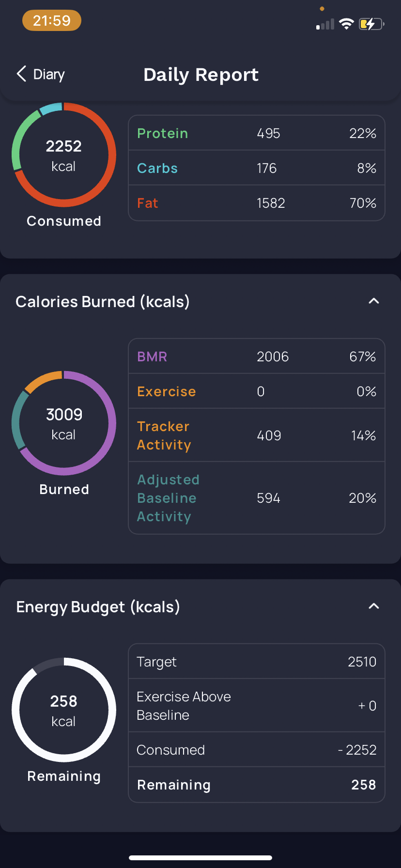This screenshot has height=868, width=401.
Task: Select the Protein row
Action: (257, 133)
